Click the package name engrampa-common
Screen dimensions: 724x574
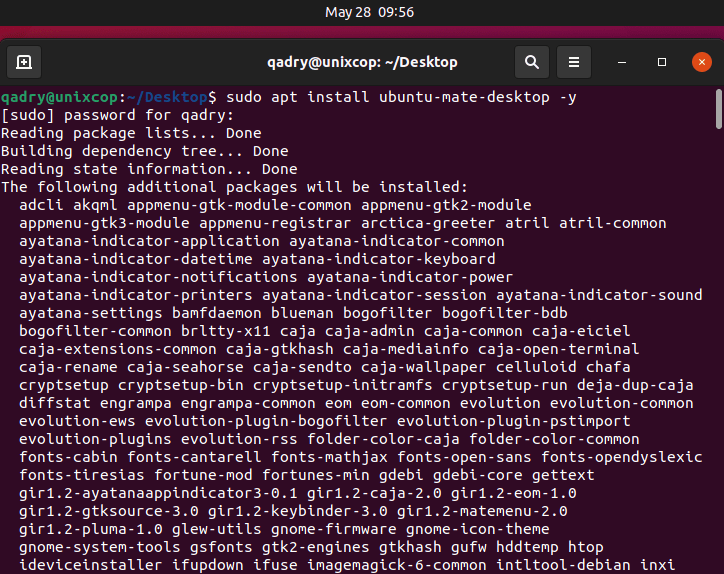click(248, 404)
